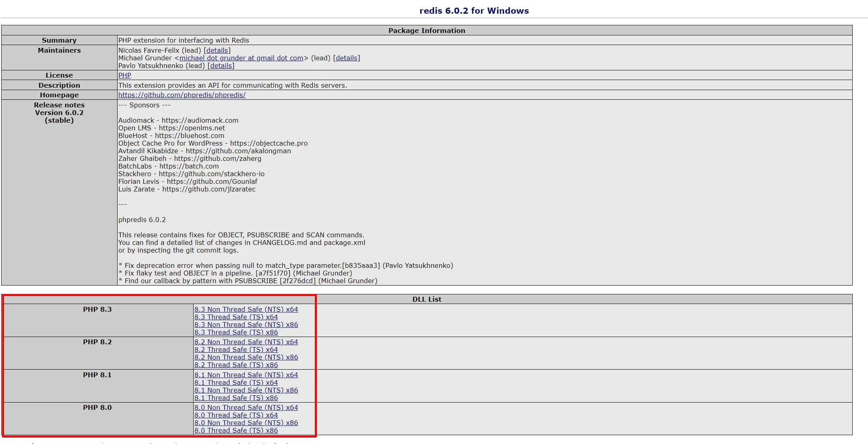
Task: Open Michael Grunder email address link
Action: click(x=241, y=58)
